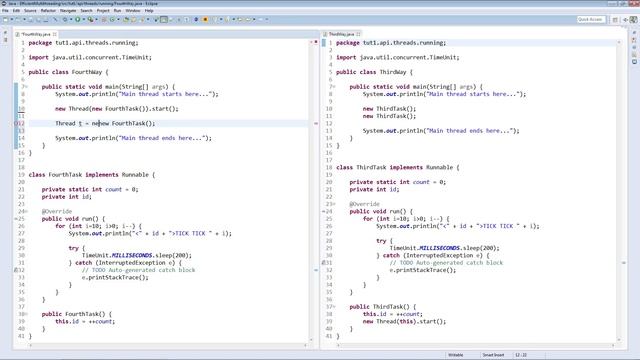The image size is (640, 360).
Task: Click task marker at line 31 in ThirdWay
Action: click(x=324, y=263)
